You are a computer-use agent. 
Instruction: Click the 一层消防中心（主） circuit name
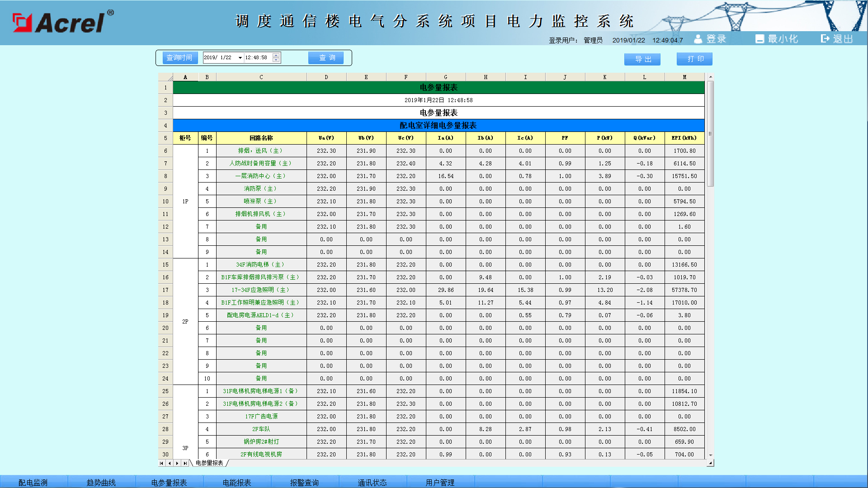pos(261,176)
